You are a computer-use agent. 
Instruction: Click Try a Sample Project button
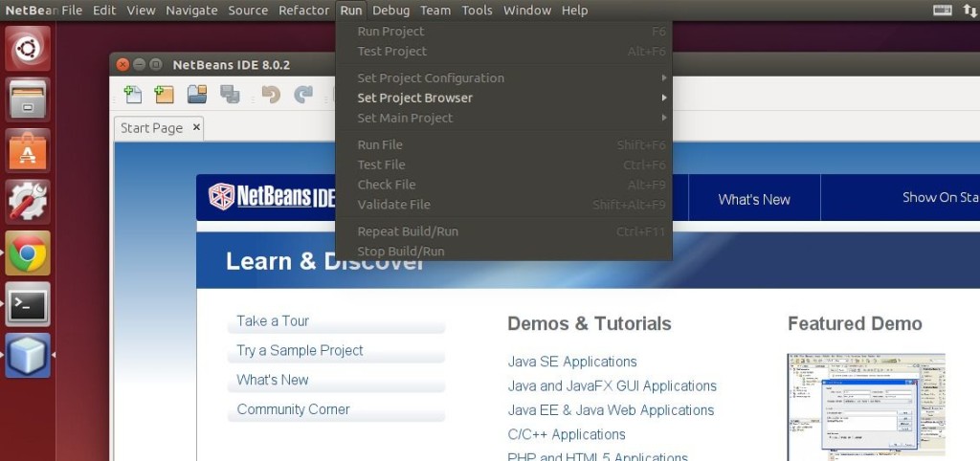[x=336, y=351]
